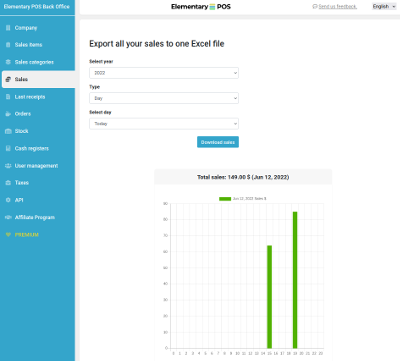The height and width of the screenshot is (361, 400).
Task: Open the Select day dropdown
Action: [x=164, y=124]
